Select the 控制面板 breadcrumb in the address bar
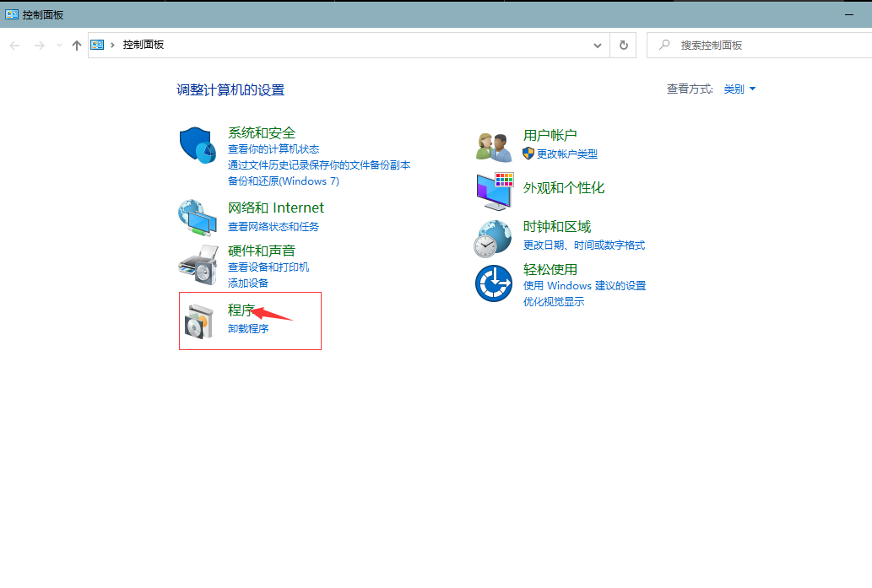This screenshot has height=588, width=872. pos(144,45)
